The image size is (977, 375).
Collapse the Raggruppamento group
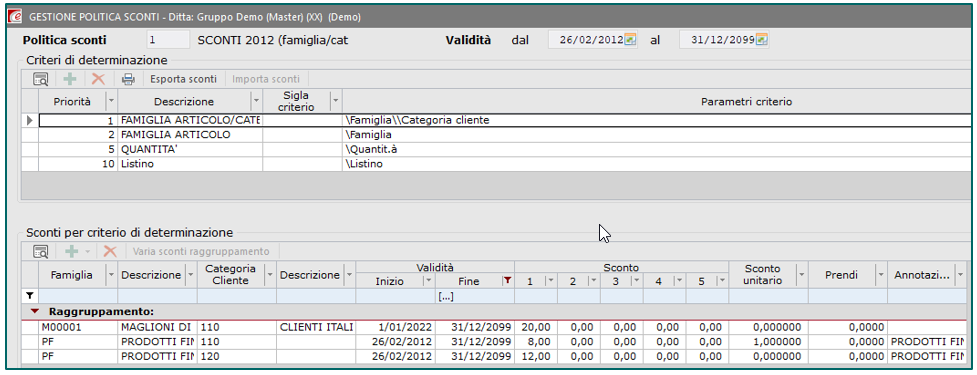pyautogui.click(x=35, y=311)
